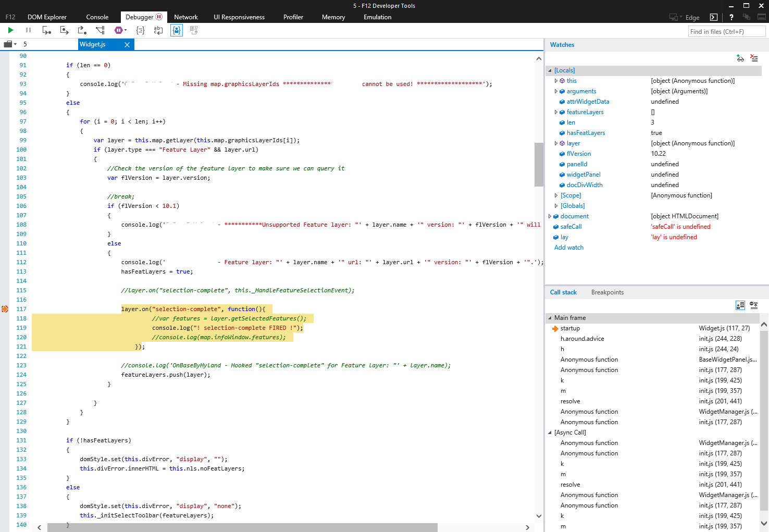Open the DOM Explorer tab
769x532 pixels.
(x=47, y=17)
